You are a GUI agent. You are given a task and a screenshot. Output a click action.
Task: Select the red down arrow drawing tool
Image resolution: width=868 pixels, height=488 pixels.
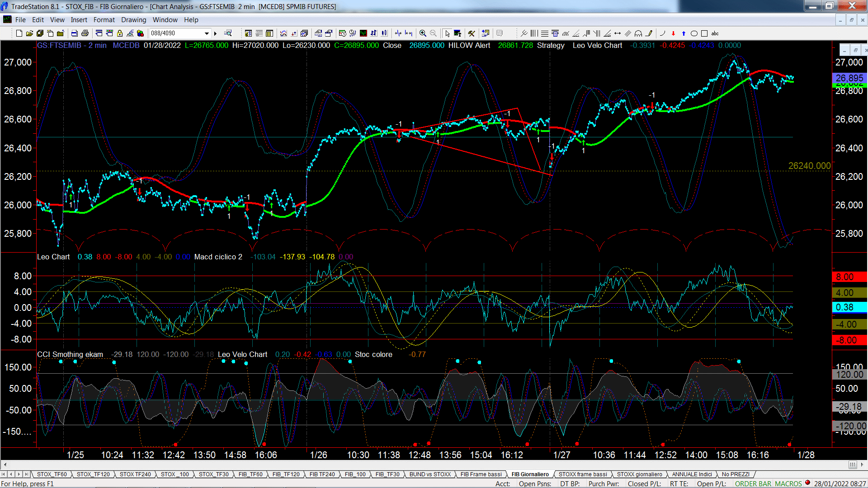pyautogui.click(x=673, y=33)
